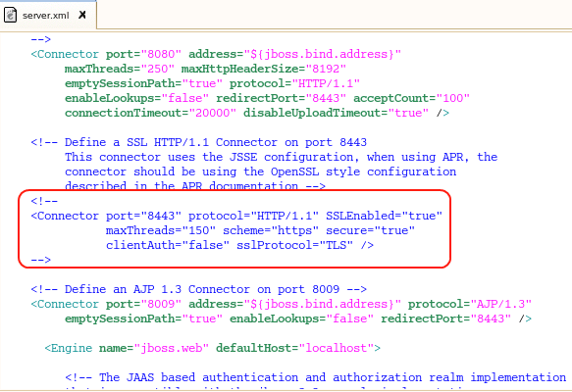Click the <Connector tag on the port 8080 line

(65, 54)
